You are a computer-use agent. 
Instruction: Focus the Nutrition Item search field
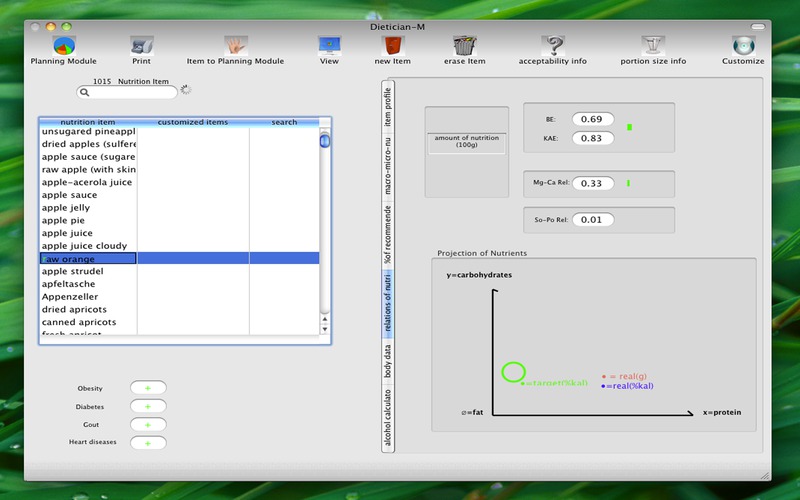coord(127,92)
